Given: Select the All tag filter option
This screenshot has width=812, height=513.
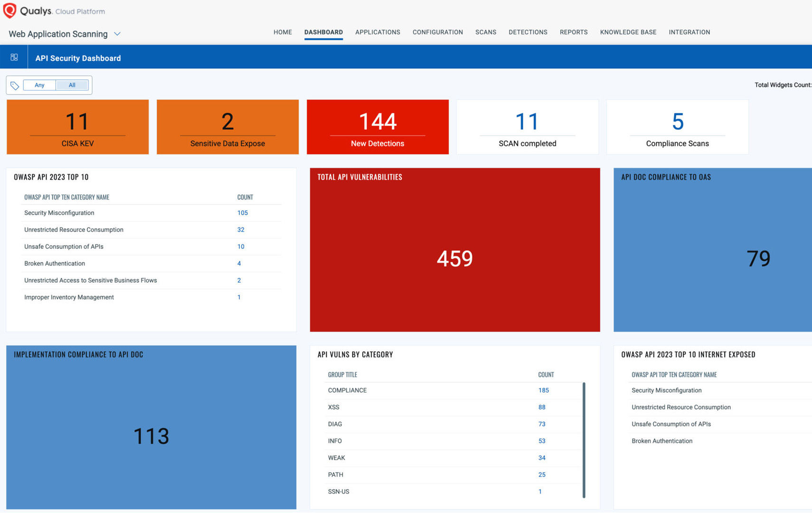Looking at the screenshot, I should (x=72, y=85).
